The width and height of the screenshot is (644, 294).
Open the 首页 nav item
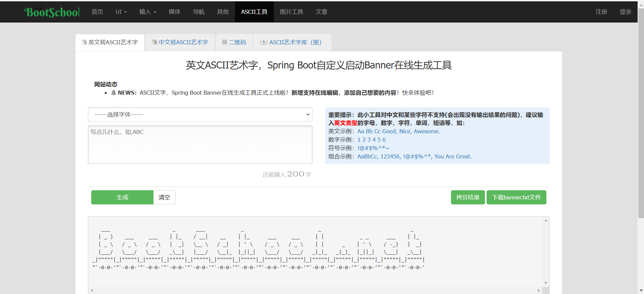pyautogui.click(x=97, y=12)
